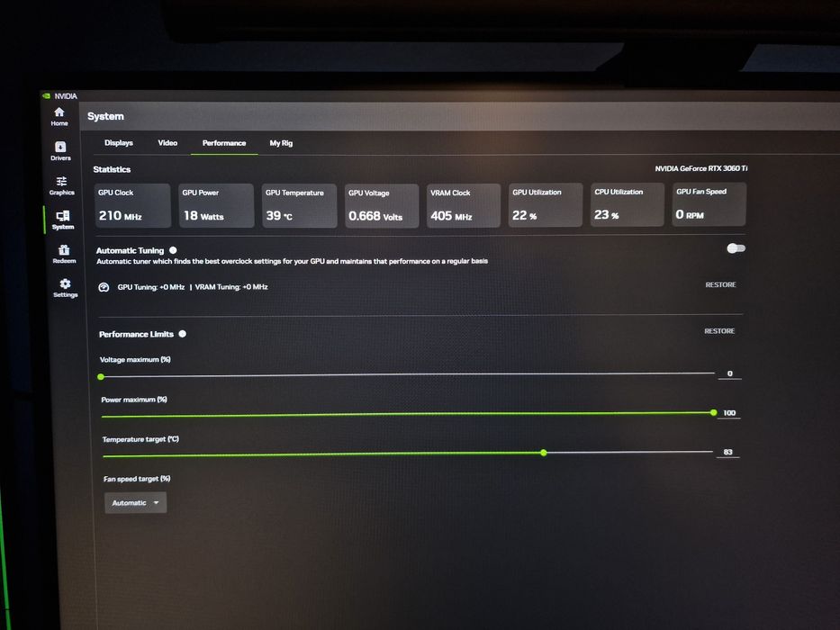Click the Statistics heading
Screen dimensions: 840x630
point(112,169)
